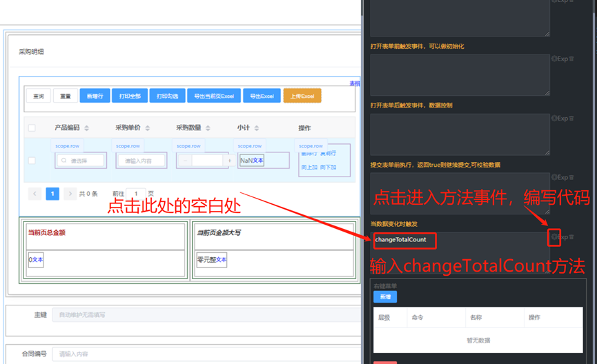This screenshot has height=364, width=597.
Task: Increase 采购数量 with plus stepper
Action: point(229,161)
